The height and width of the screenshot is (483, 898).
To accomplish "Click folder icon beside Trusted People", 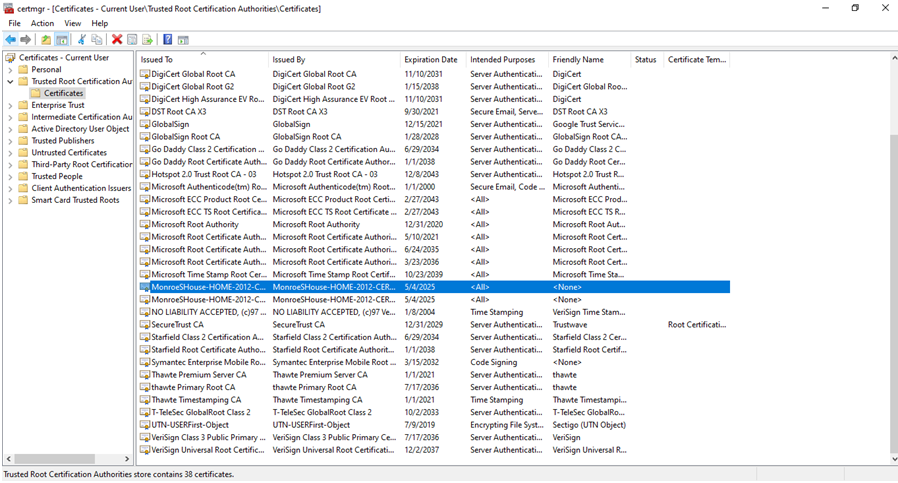I will pos(23,176).
